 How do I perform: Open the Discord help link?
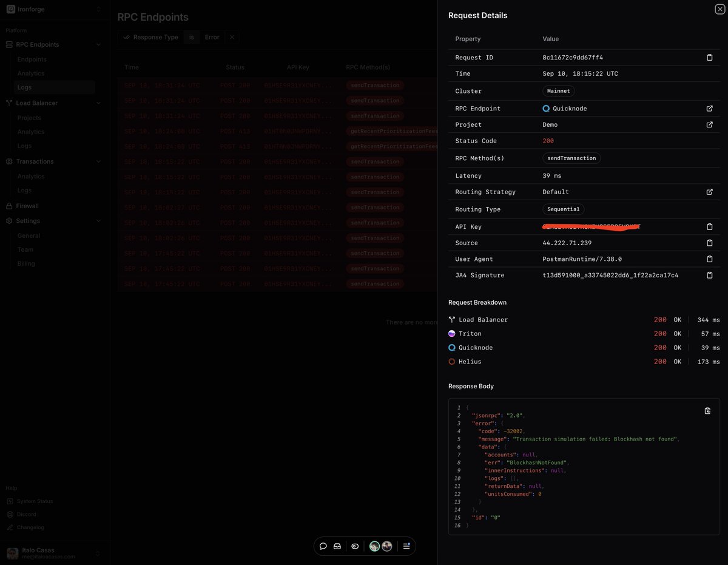tap(27, 514)
